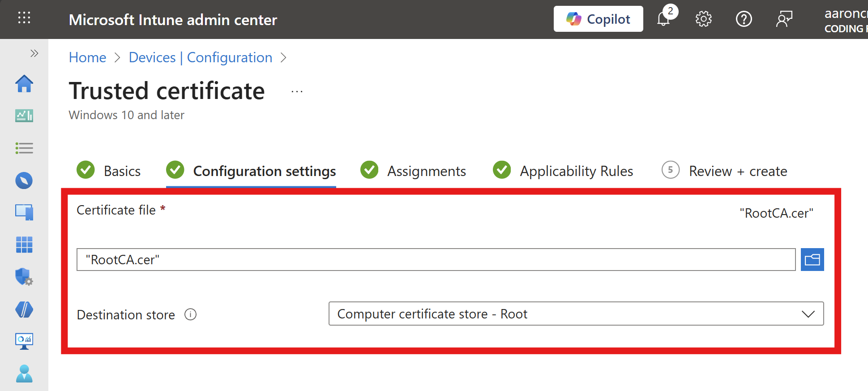Click the Certificate file label
The image size is (868, 391).
(116, 210)
